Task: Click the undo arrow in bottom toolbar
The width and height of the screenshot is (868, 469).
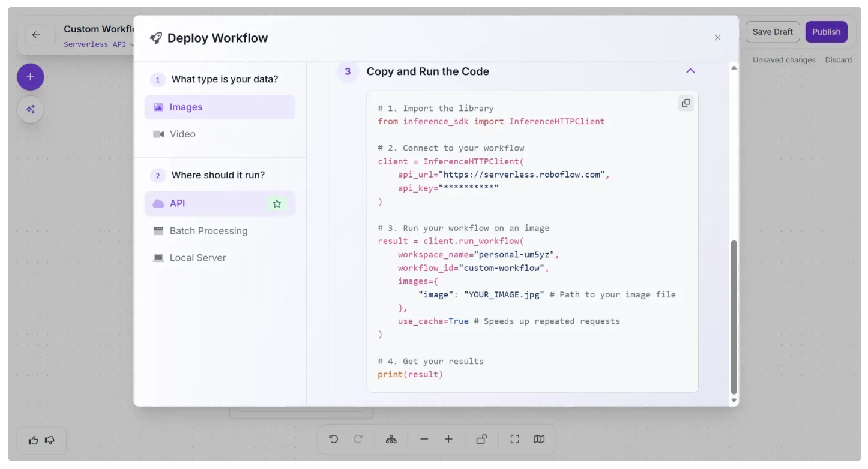Action: [334, 440]
